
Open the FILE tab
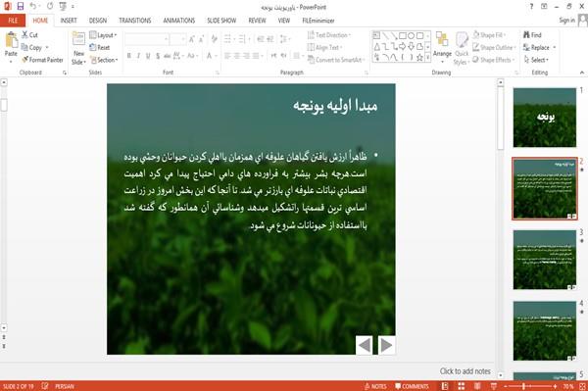[13, 21]
